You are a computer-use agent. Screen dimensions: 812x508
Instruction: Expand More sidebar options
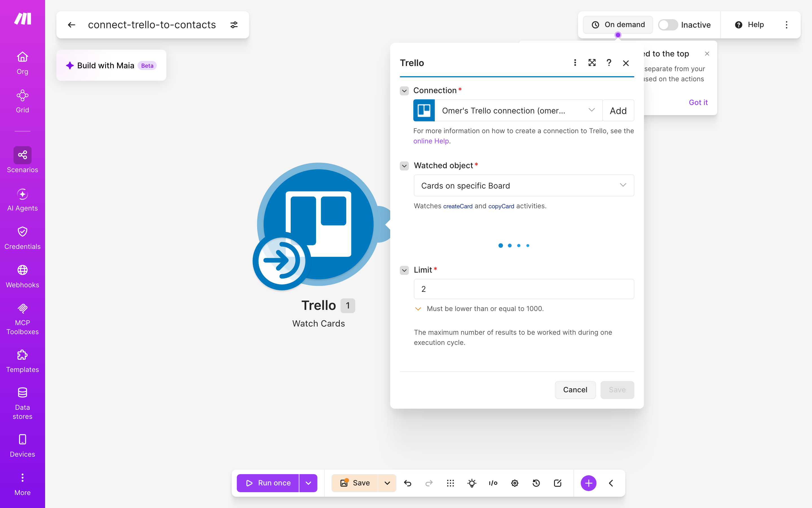point(23,484)
